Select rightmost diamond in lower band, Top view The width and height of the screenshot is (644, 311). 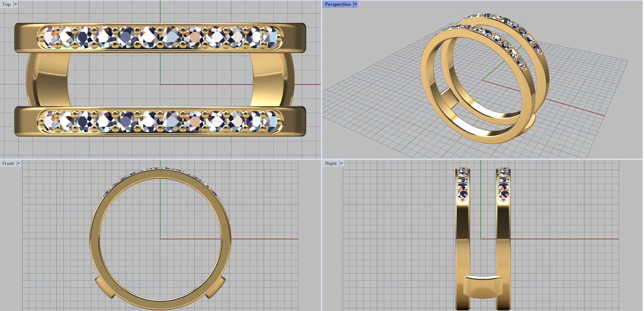pyautogui.click(x=270, y=121)
